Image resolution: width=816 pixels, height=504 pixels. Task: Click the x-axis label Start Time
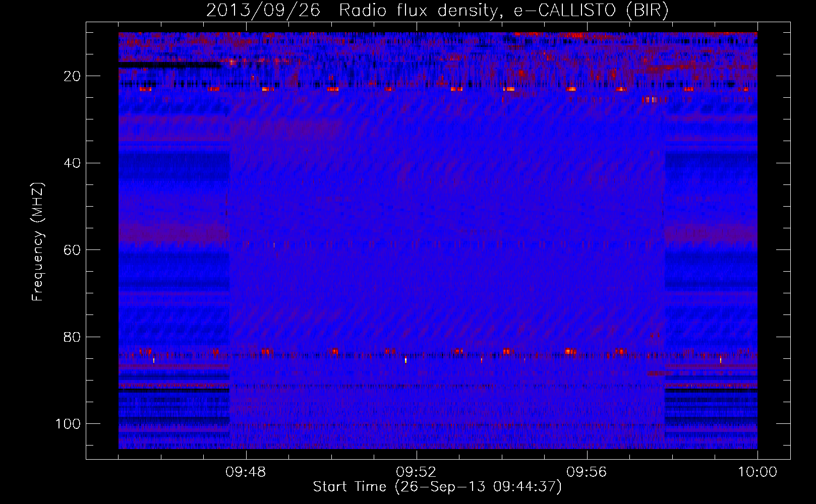(x=349, y=487)
